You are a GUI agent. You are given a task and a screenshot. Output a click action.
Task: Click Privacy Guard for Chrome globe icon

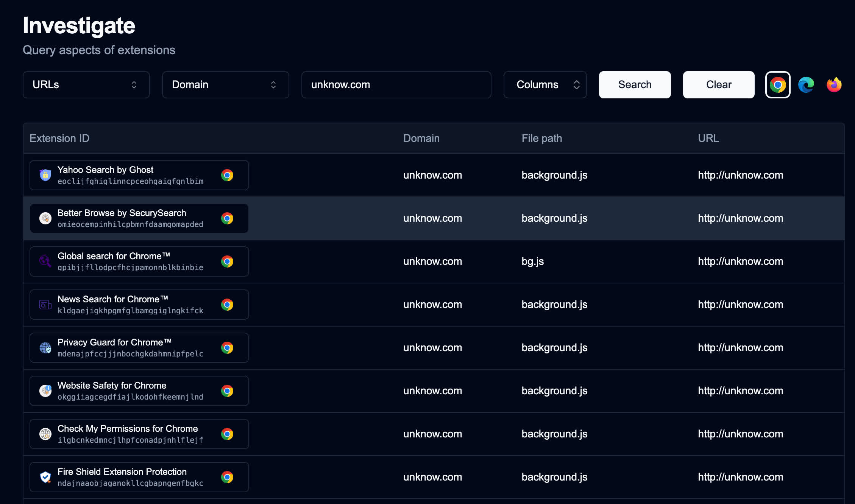click(45, 348)
